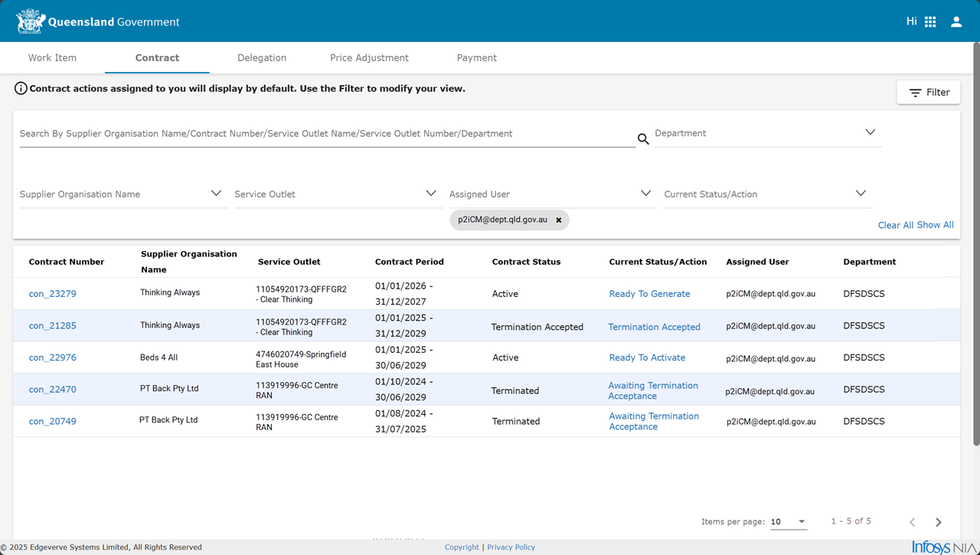Screen dimensions: 980x555
Task: Remove the p2iCM@dept.qld.gov.au filter chip
Action: [559, 220]
